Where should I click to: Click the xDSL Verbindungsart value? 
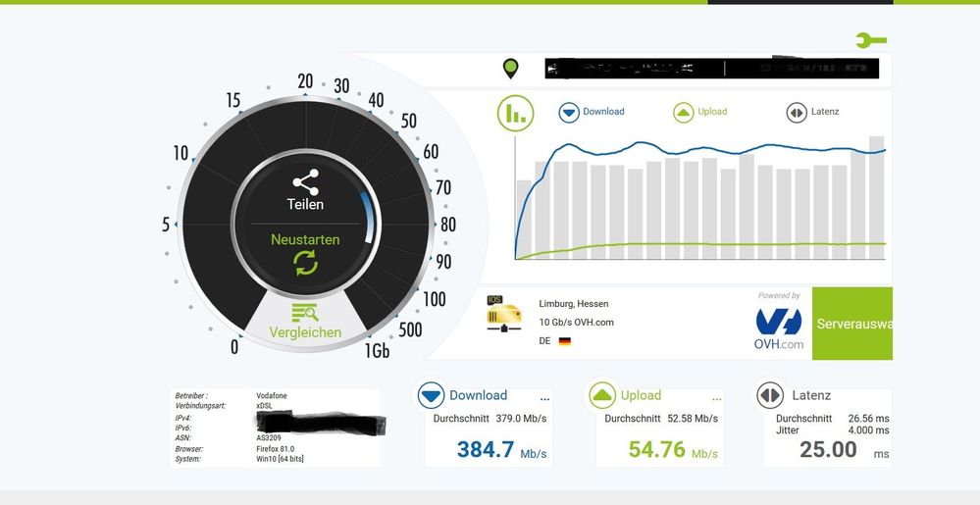[x=265, y=406]
